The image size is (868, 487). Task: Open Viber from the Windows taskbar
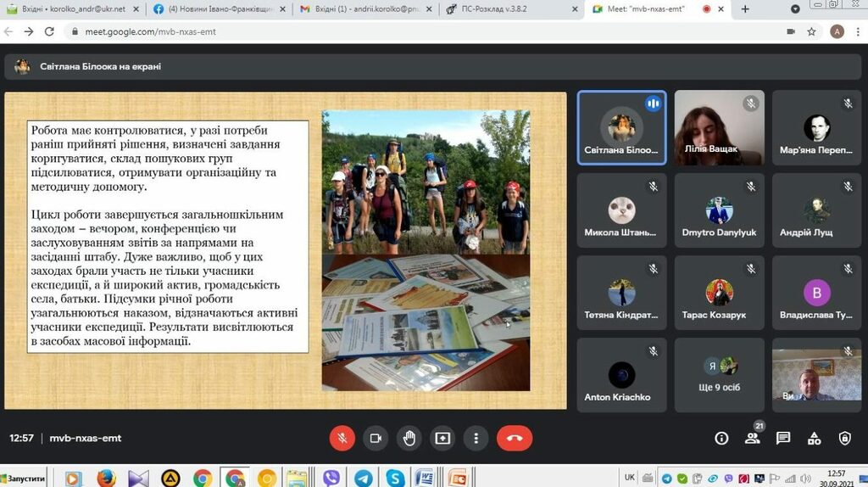click(331, 478)
